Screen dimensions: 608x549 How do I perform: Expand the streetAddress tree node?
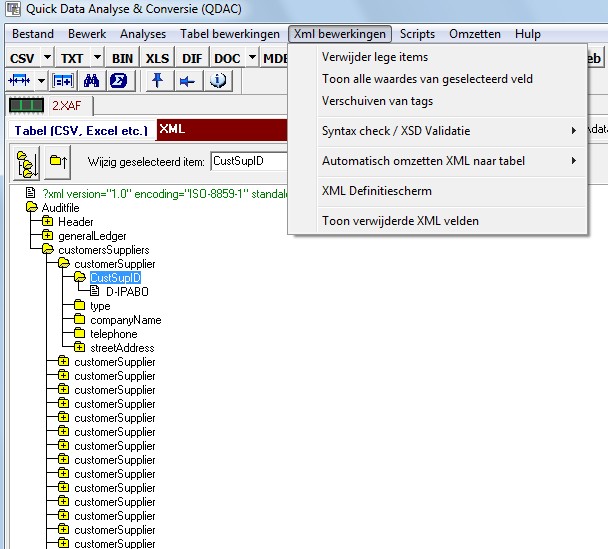pyautogui.click(x=79, y=348)
